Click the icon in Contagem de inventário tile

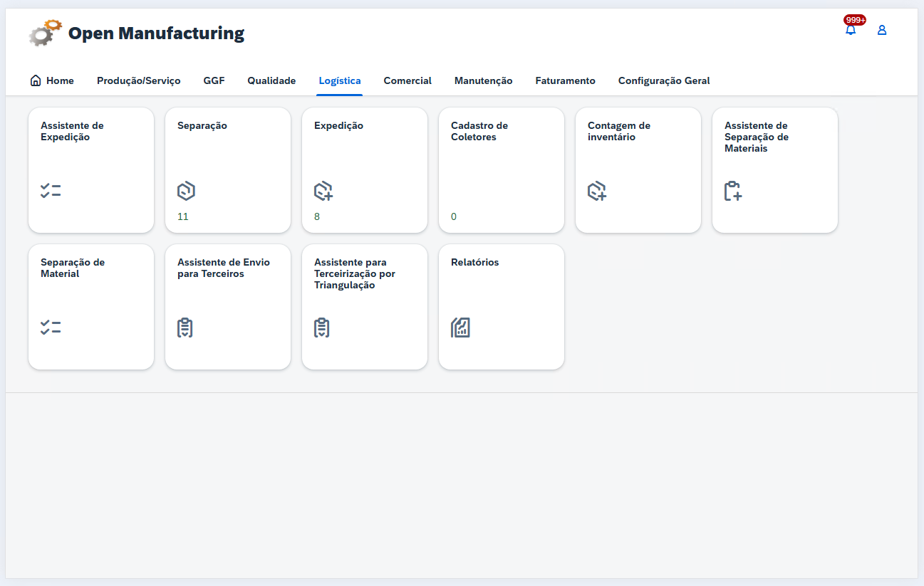pyautogui.click(x=597, y=191)
